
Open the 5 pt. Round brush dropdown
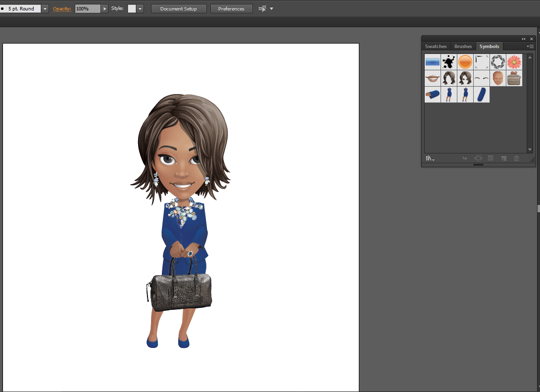pos(45,9)
